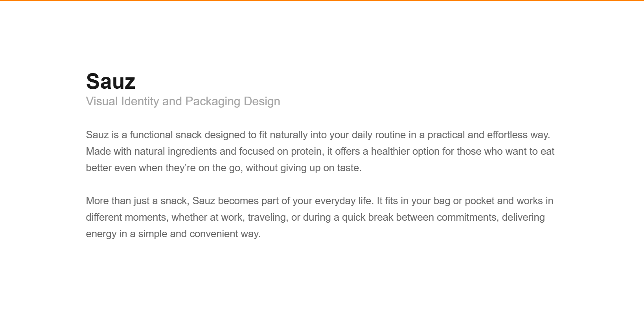Image resolution: width=644 pixels, height=324 pixels.
Task: Click the words 'different moments'
Action: pyautogui.click(x=126, y=217)
